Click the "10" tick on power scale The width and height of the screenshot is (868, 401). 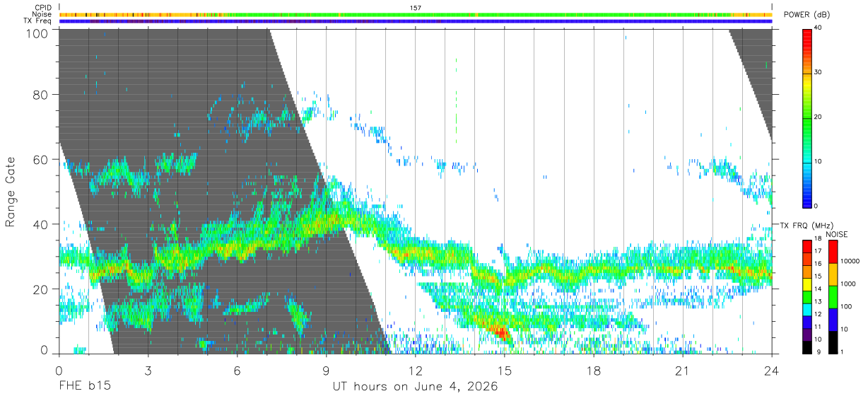click(x=818, y=161)
